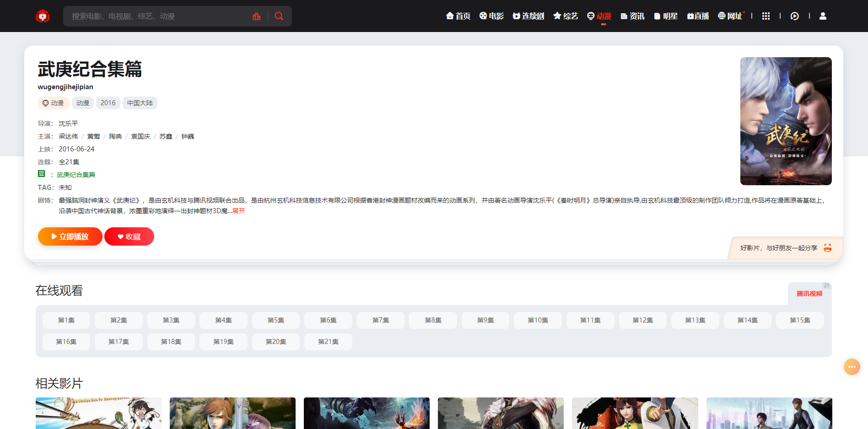
Task: Play episode 第21集
Action: pyautogui.click(x=328, y=342)
